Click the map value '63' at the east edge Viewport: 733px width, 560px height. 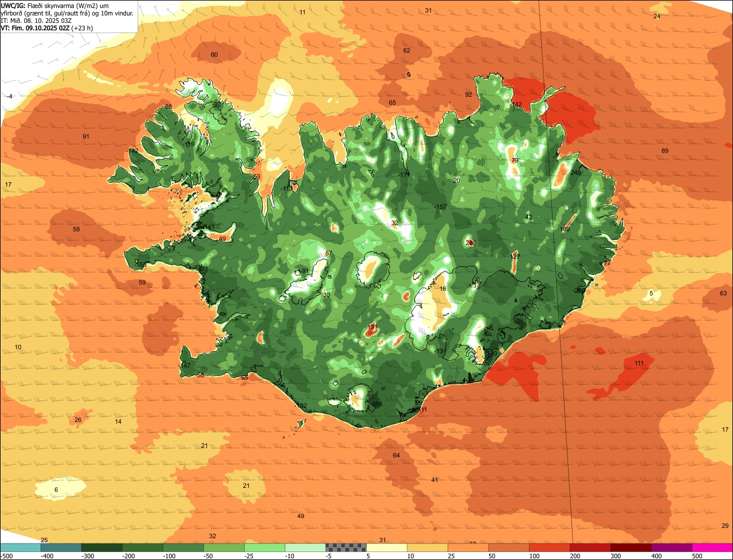tap(723, 293)
